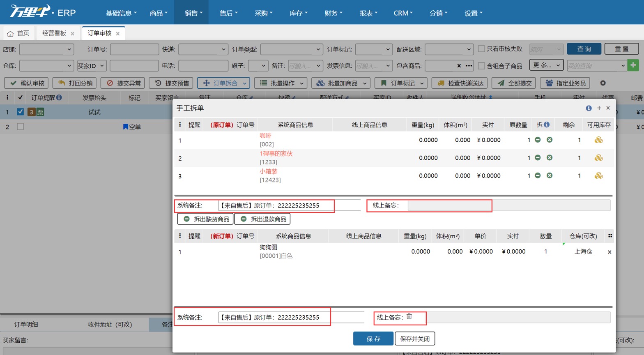
Task: Click the info icon beside 拆 column header
Action: [x=547, y=124]
